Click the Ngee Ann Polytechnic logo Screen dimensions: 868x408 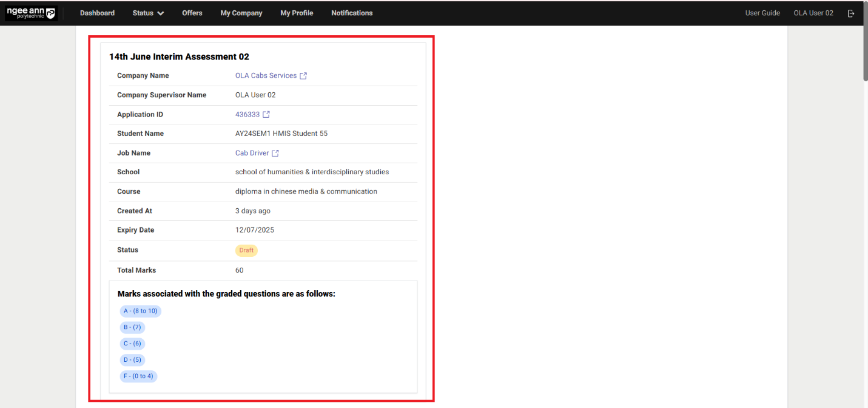click(30, 13)
